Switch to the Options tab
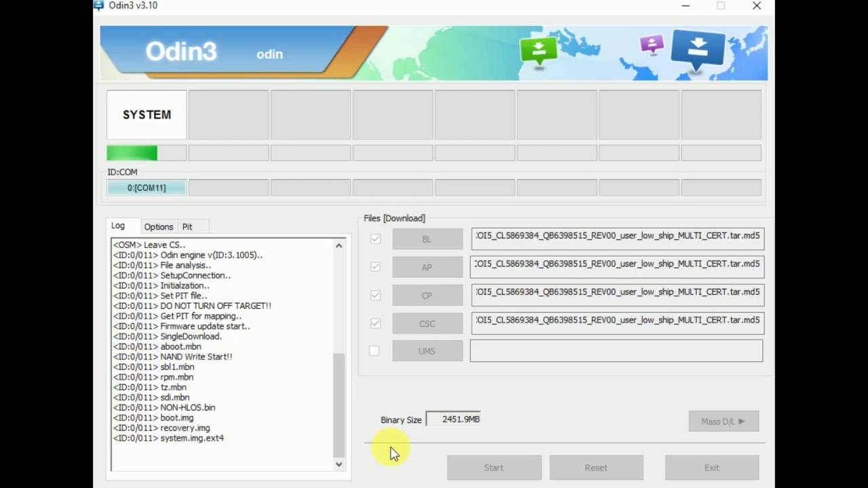 pyautogui.click(x=159, y=227)
